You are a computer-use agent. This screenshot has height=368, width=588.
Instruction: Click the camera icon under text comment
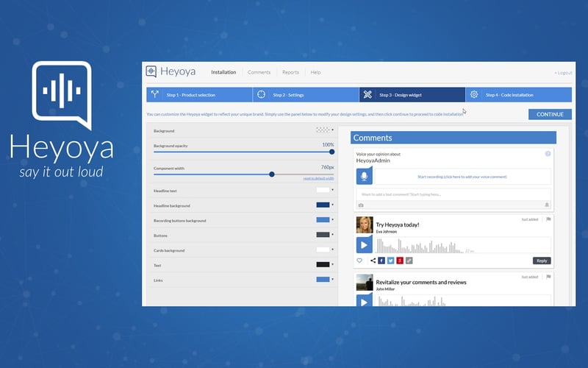361,205
